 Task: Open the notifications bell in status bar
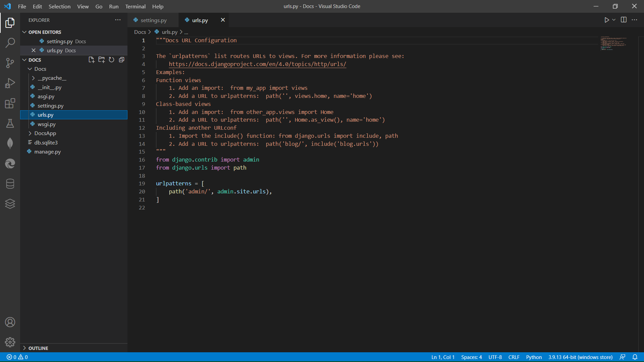[635, 357]
